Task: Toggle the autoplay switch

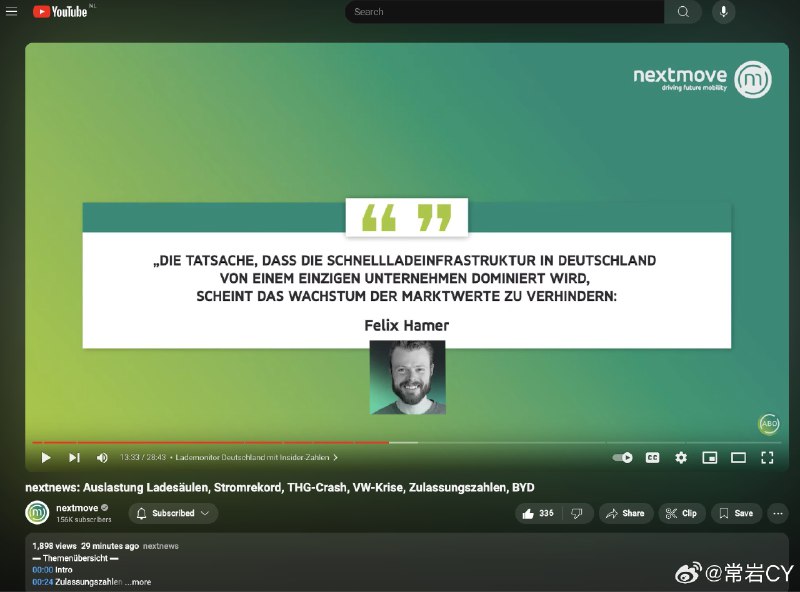Action: pyautogui.click(x=622, y=457)
